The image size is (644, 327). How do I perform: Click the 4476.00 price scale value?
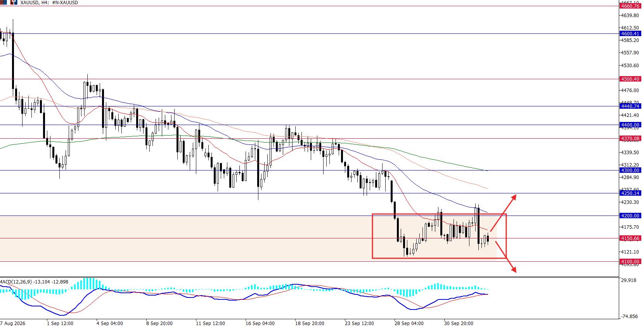(630, 90)
